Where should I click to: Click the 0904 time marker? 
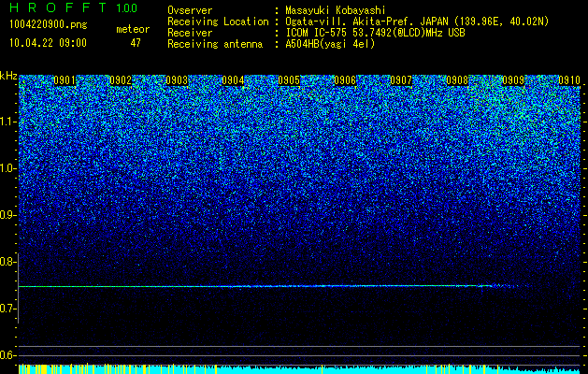[x=234, y=80]
